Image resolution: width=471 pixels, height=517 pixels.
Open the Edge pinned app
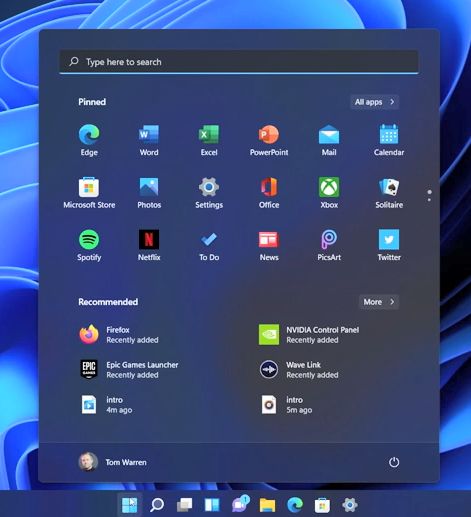(x=89, y=140)
